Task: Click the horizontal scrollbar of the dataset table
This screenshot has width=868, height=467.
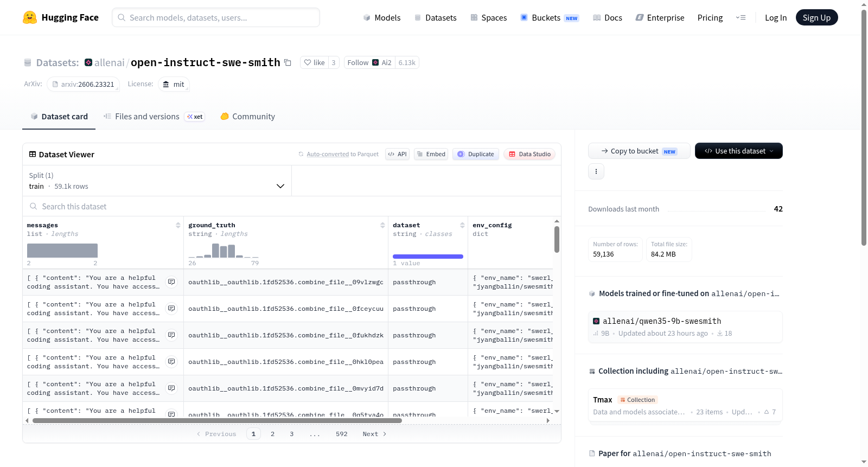Action: coord(217,420)
